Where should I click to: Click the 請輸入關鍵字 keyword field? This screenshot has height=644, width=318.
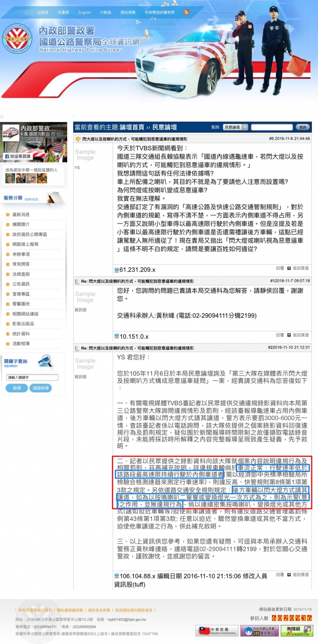click(x=32, y=378)
